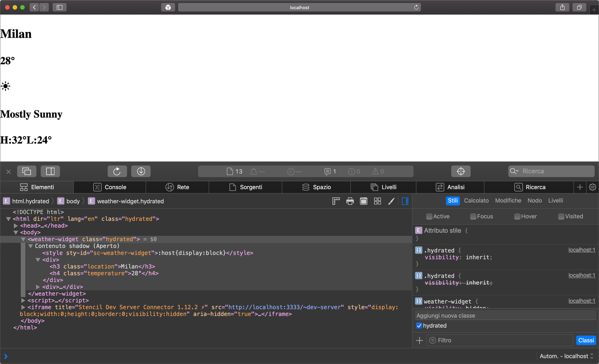Expand the iframe element node
The image size is (599, 364).
click(23, 307)
